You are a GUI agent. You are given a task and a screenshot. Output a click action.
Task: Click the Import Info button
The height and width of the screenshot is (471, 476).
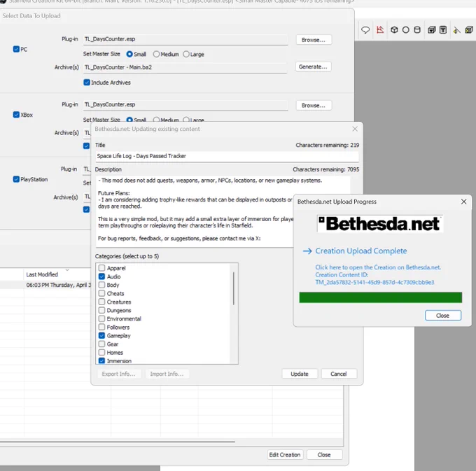point(167,374)
